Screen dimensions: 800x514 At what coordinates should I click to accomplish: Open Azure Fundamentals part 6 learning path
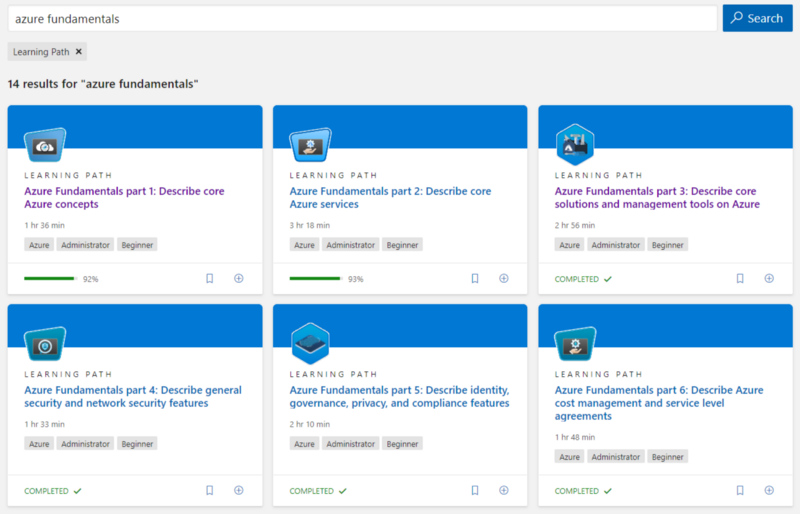pyautogui.click(x=659, y=403)
